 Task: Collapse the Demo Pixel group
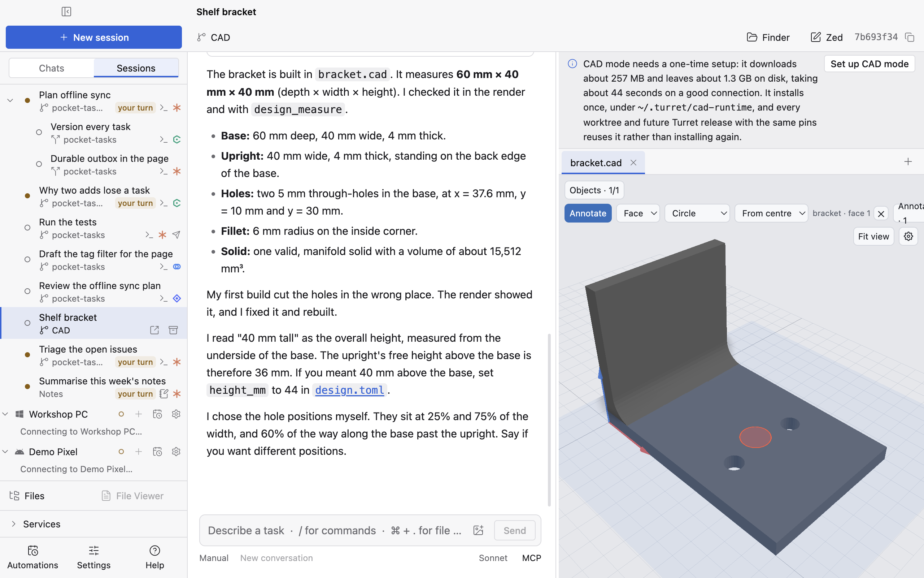tap(5, 452)
